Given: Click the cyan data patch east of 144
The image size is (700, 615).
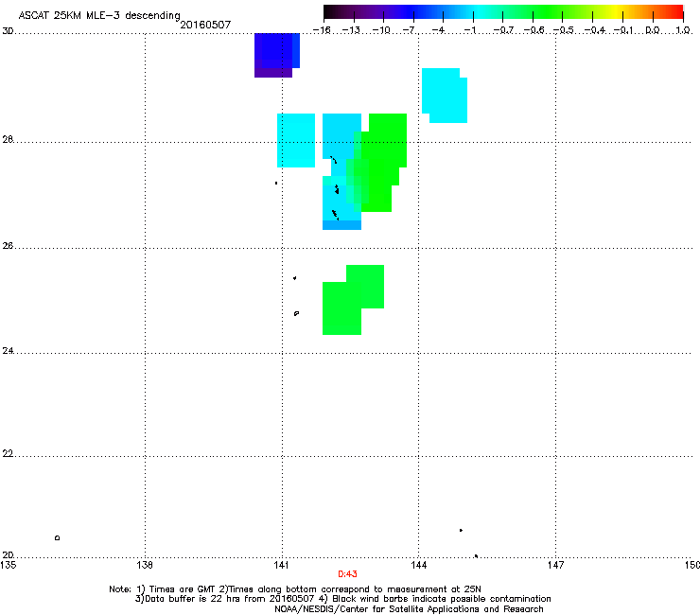Looking at the screenshot, I should pos(445,96).
